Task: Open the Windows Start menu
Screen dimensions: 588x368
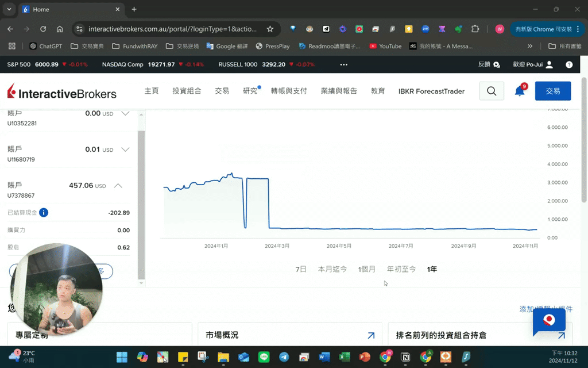Action: click(x=122, y=356)
